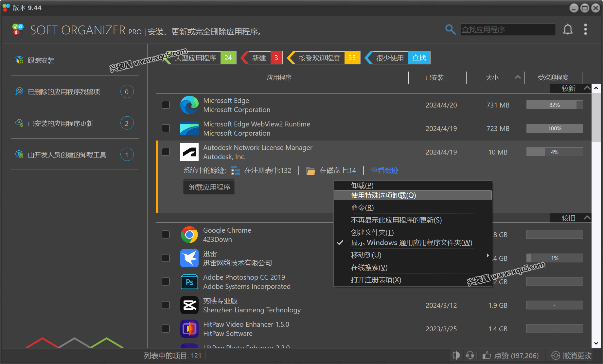Viewport: 603px width, 364px height.
Task: Sort by 已安装 column header
Action: point(435,77)
